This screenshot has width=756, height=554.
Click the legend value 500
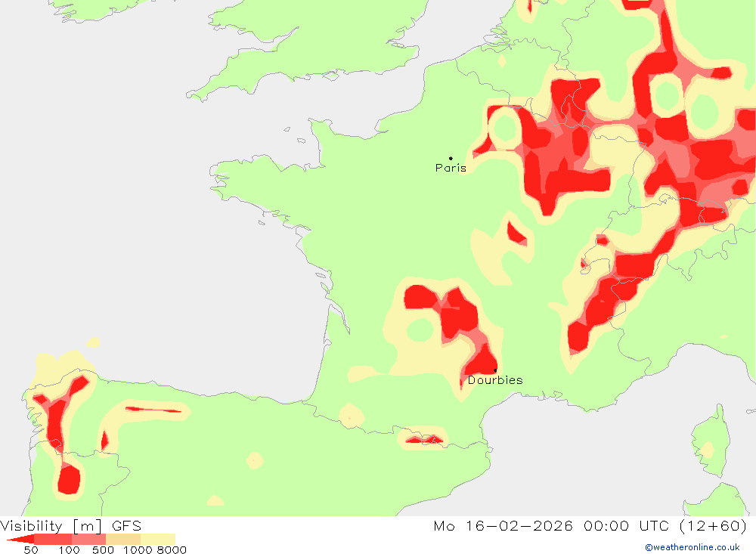(x=103, y=550)
